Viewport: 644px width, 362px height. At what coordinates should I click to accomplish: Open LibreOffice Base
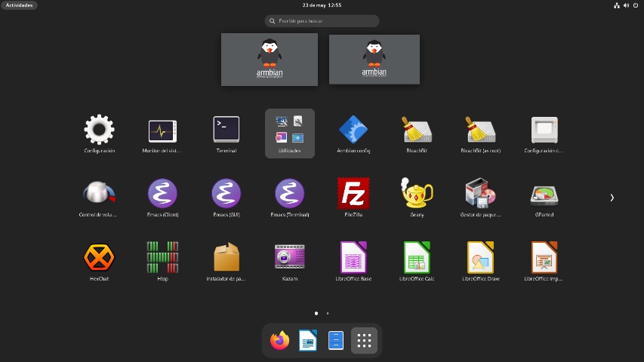click(353, 262)
